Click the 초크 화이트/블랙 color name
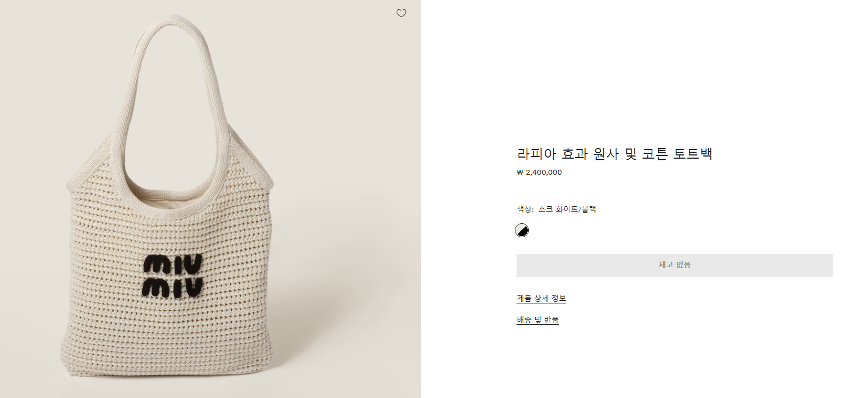 pos(567,209)
